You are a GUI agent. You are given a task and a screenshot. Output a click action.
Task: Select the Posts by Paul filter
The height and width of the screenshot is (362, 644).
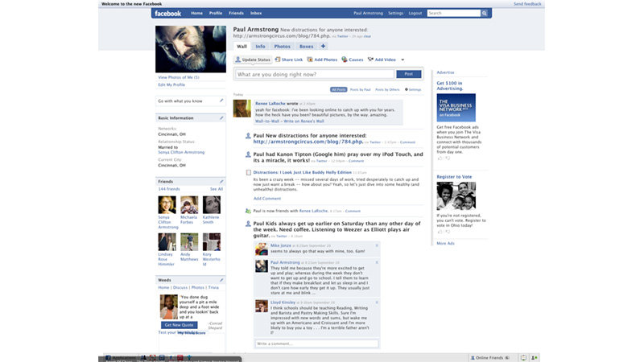click(x=360, y=89)
